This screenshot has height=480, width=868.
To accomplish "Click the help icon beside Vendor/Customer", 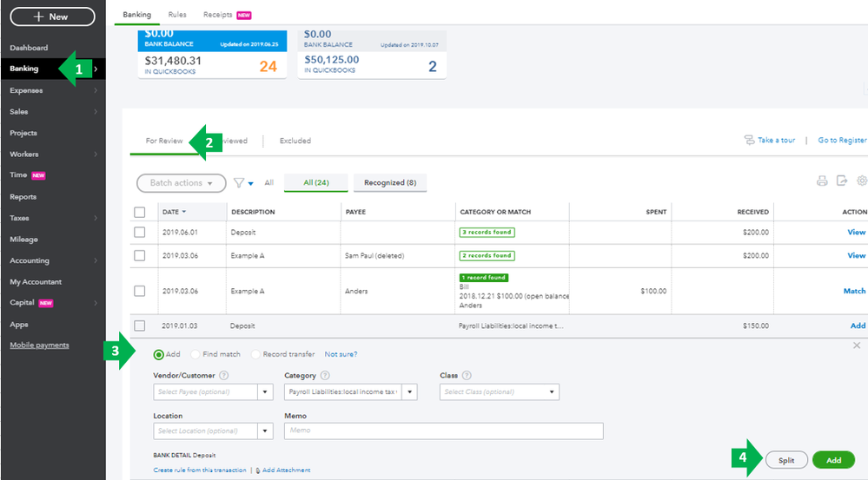I will point(223,376).
